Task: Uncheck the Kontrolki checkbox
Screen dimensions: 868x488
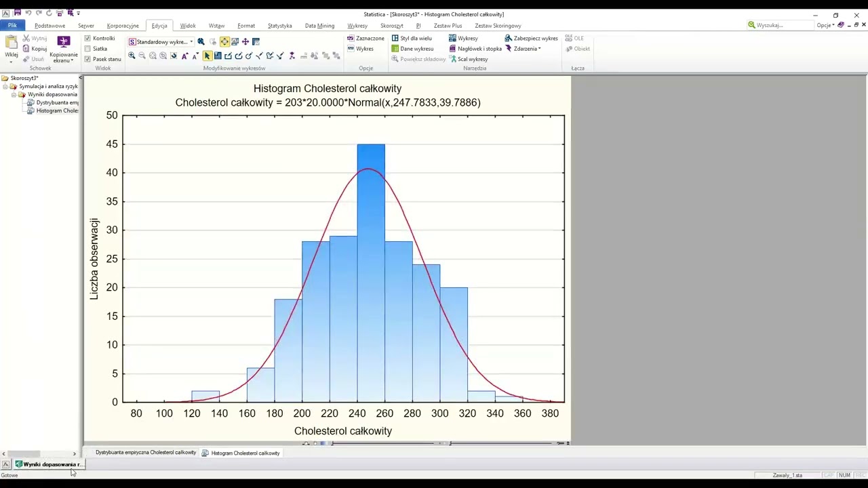Action: 87,39
